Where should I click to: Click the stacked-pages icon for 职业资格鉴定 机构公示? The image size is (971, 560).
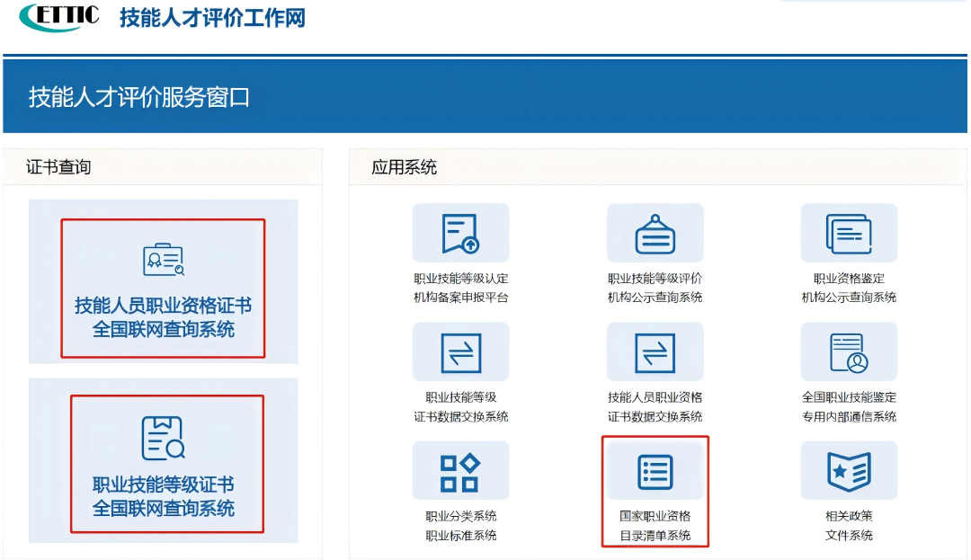point(849,234)
